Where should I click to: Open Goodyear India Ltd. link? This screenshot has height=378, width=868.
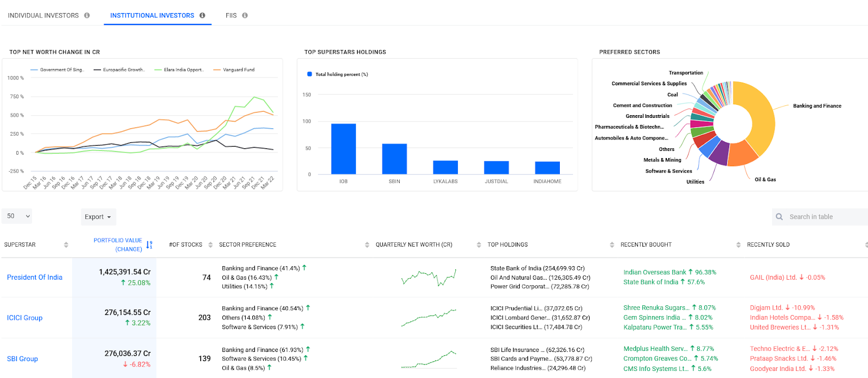pos(778,369)
